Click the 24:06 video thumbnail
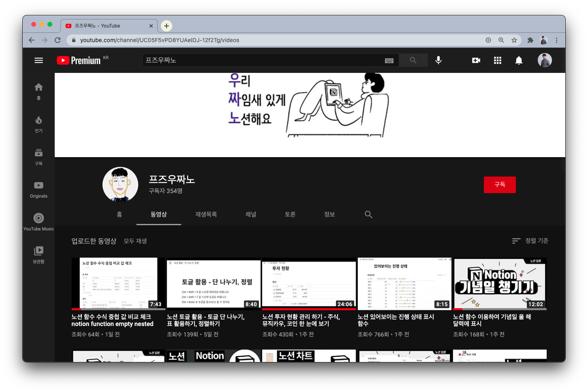The image size is (588, 392). pyautogui.click(x=309, y=284)
